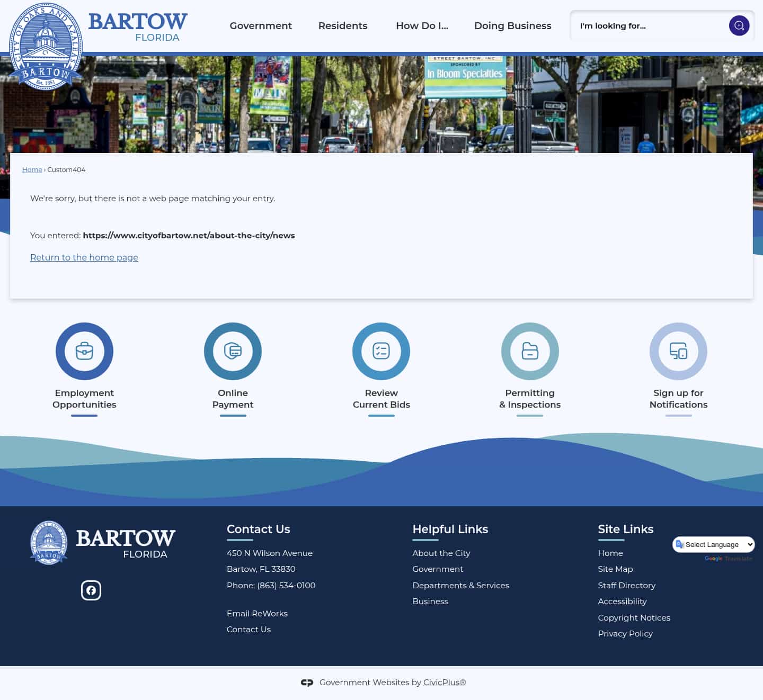Click the Review Current Bids icon
Image resolution: width=763 pixels, height=700 pixels.
381,351
